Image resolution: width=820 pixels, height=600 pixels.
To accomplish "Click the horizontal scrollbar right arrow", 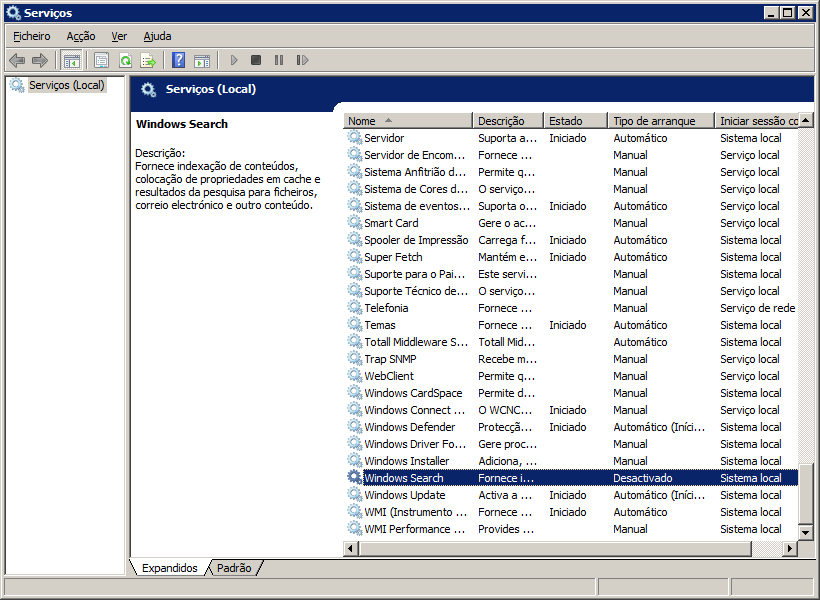I will point(790,549).
